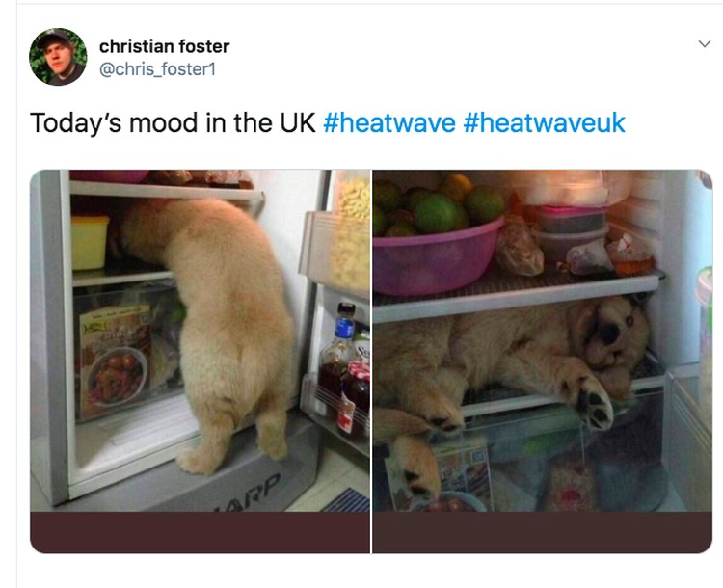Click the stacked plastic containers in right photo
Viewport: 723px width, 588px height.
571,231
